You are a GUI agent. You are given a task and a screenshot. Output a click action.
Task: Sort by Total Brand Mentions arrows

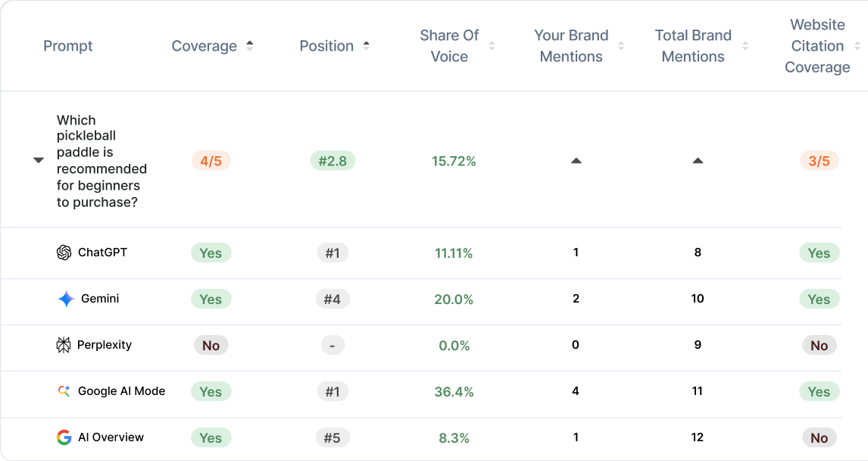[745, 46]
